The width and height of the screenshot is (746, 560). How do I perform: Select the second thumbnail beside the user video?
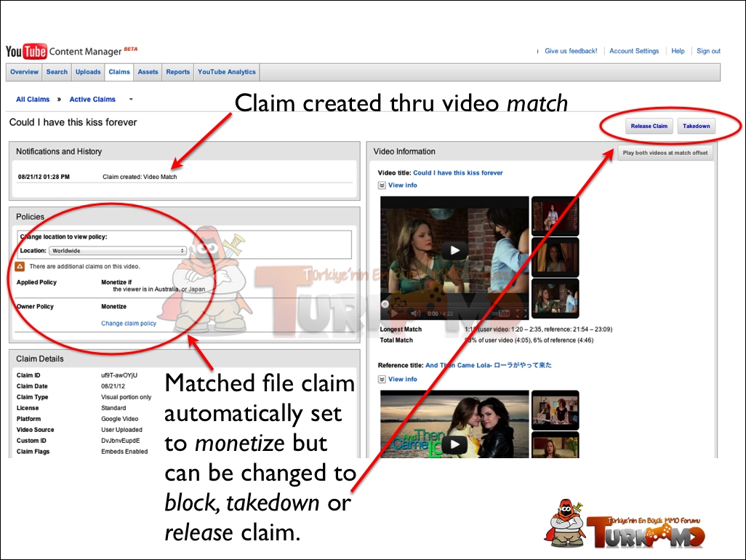tap(555, 257)
